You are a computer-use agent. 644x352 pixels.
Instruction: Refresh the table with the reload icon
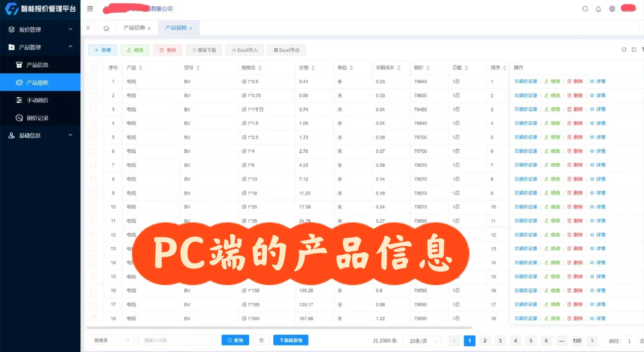[624, 50]
